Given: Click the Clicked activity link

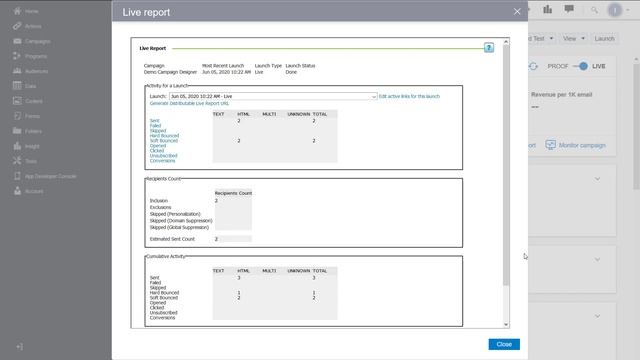Looking at the screenshot, I should 157,151.
